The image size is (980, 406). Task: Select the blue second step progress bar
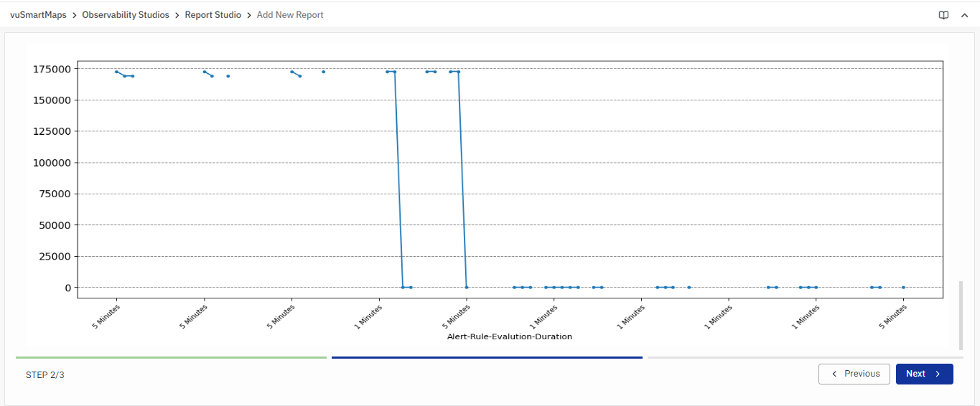pos(487,357)
